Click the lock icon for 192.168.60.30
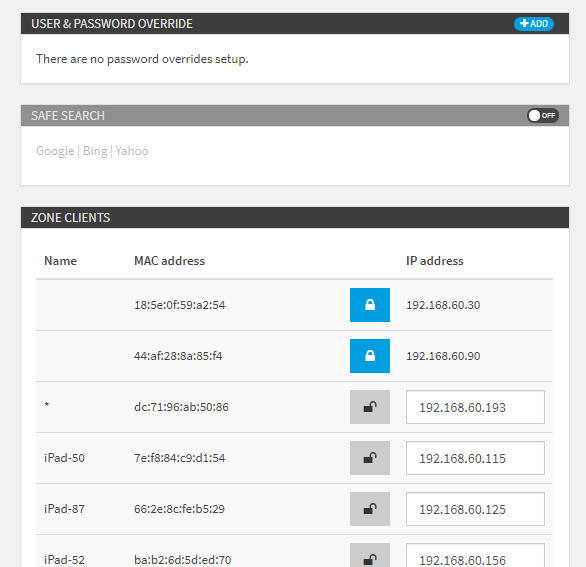The width and height of the screenshot is (586, 567). click(x=370, y=305)
